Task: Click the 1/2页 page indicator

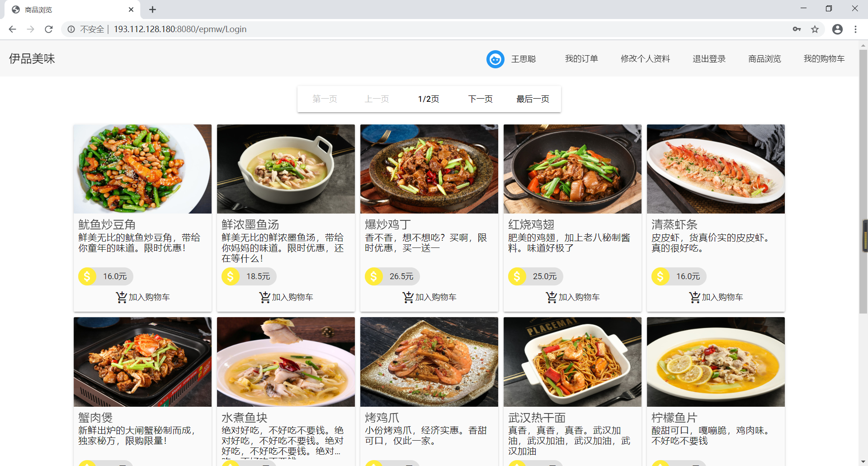Action: point(429,99)
